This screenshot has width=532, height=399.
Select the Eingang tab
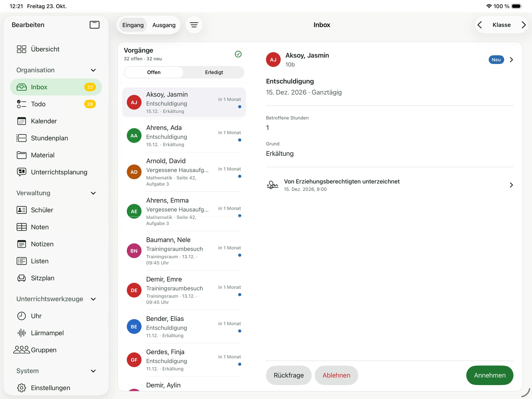[133, 25]
